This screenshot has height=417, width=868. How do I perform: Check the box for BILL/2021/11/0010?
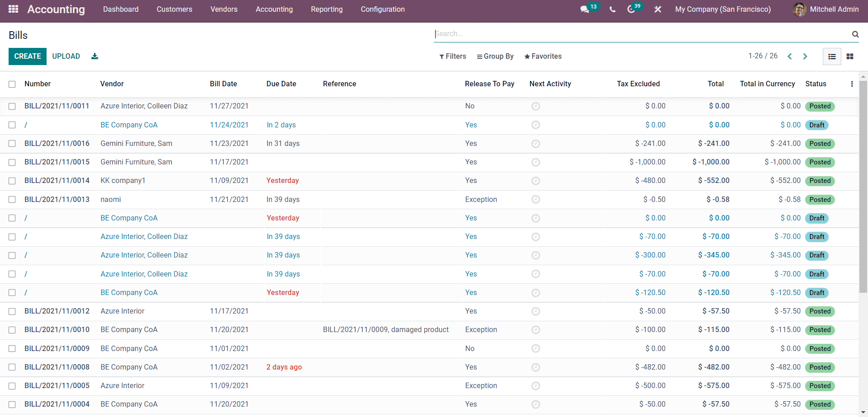pyautogui.click(x=12, y=330)
